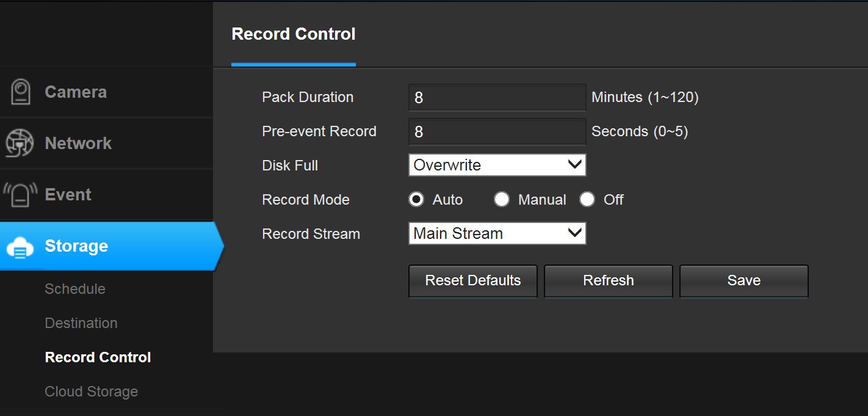This screenshot has width=868, height=416.
Task: Focus the Pack Duration input field
Action: point(497,97)
